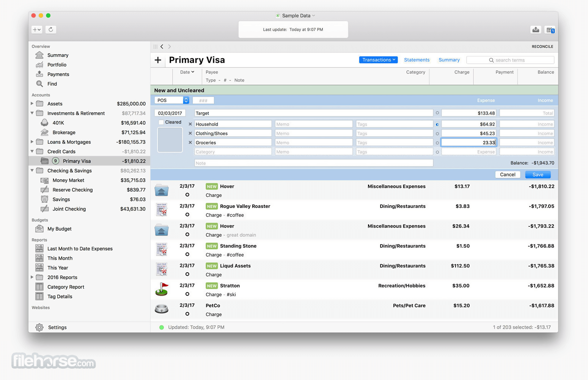
Task: Click the Primary Visa credit card icon
Action: (x=44, y=161)
